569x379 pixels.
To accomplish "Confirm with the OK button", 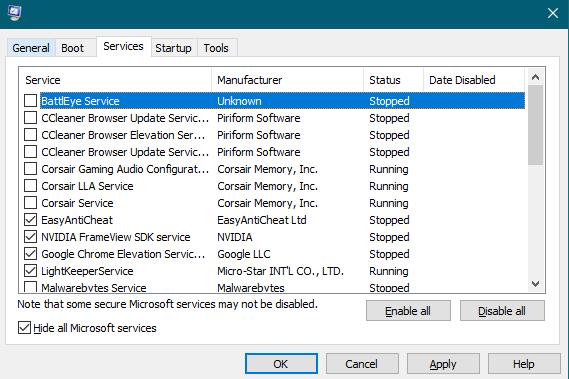I will pos(281,364).
